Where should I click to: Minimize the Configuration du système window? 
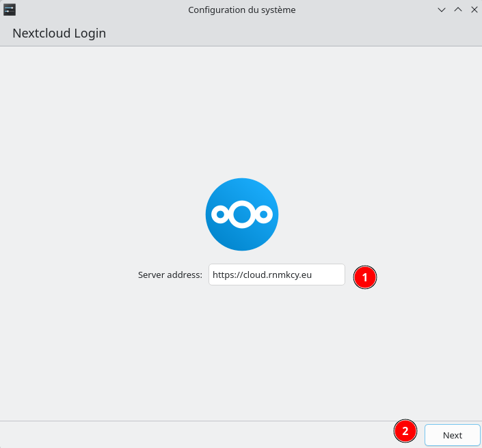[442, 10]
